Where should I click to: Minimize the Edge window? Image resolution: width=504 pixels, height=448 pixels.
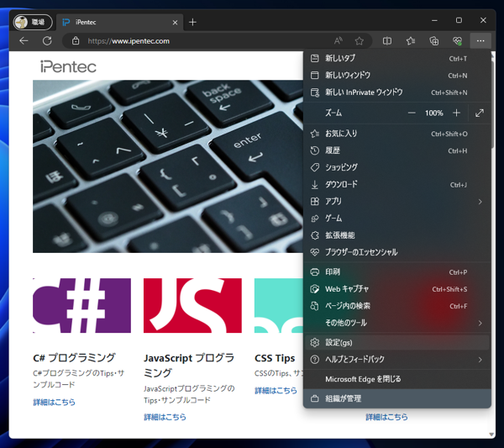pyautogui.click(x=434, y=20)
